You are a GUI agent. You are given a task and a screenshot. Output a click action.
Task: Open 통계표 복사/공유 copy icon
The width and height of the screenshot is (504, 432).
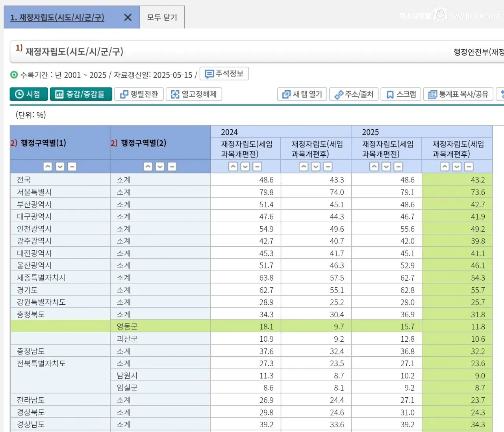[432, 94]
